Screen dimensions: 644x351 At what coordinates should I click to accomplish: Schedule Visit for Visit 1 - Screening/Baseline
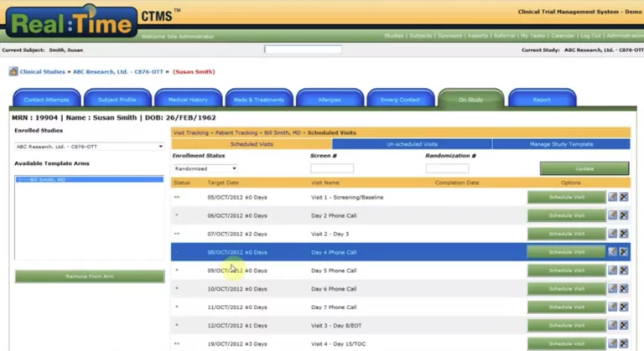pyautogui.click(x=566, y=197)
